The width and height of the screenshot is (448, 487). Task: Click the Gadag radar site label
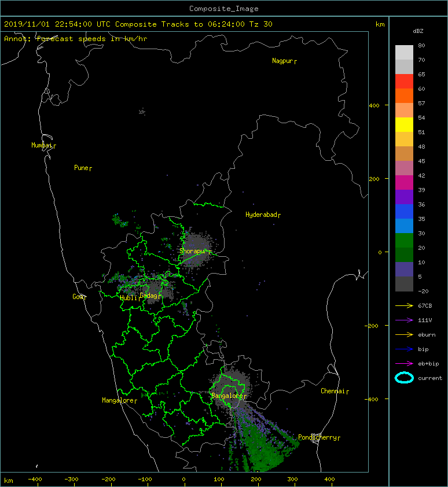click(x=150, y=296)
